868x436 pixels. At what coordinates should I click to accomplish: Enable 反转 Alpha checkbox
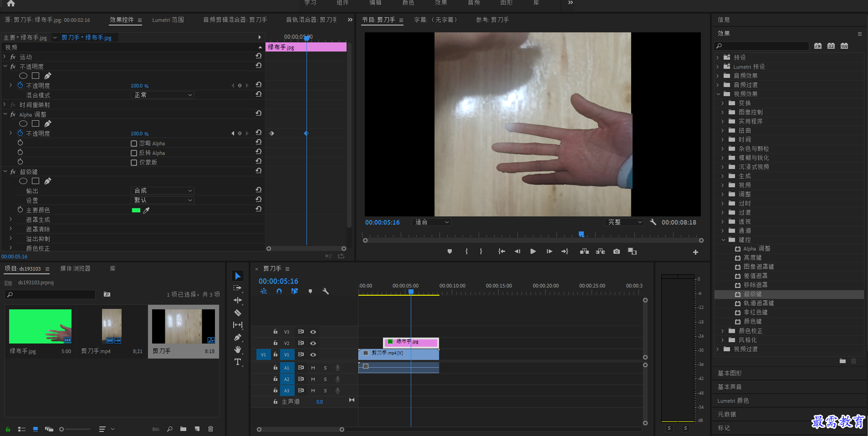coord(134,153)
